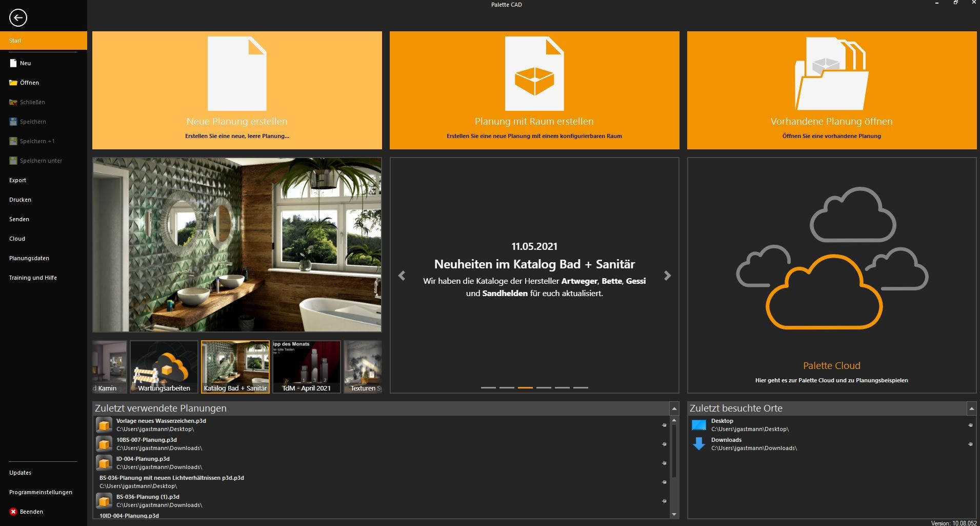Click Updates in the sidebar
Image resolution: width=980 pixels, height=526 pixels.
point(20,473)
